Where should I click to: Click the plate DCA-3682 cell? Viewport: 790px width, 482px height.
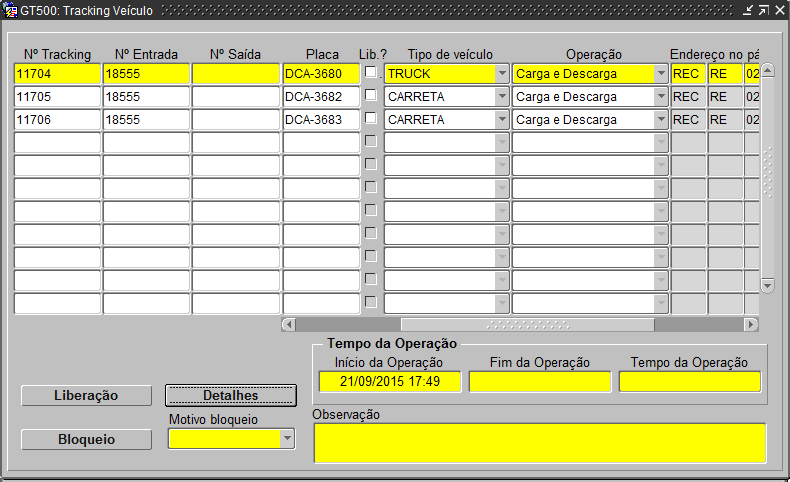point(321,97)
